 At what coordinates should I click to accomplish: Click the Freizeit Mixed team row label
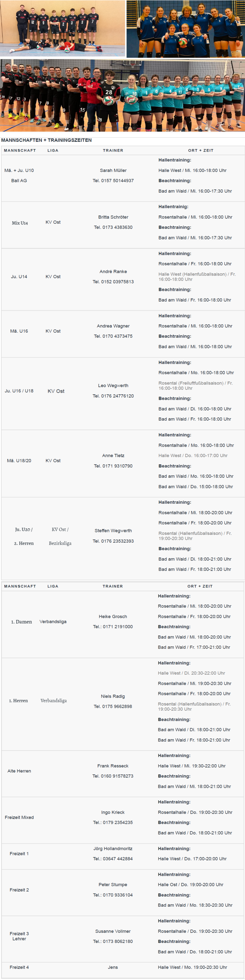pos(19,817)
